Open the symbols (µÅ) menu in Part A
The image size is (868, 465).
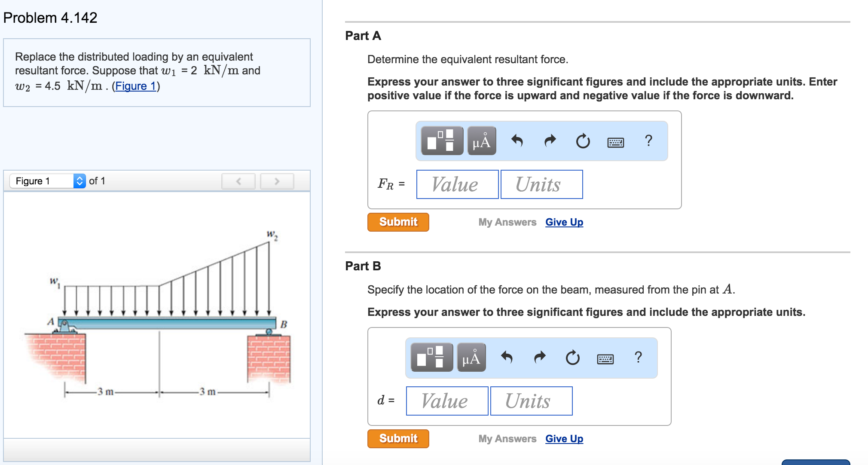pyautogui.click(x=482, y=141)
